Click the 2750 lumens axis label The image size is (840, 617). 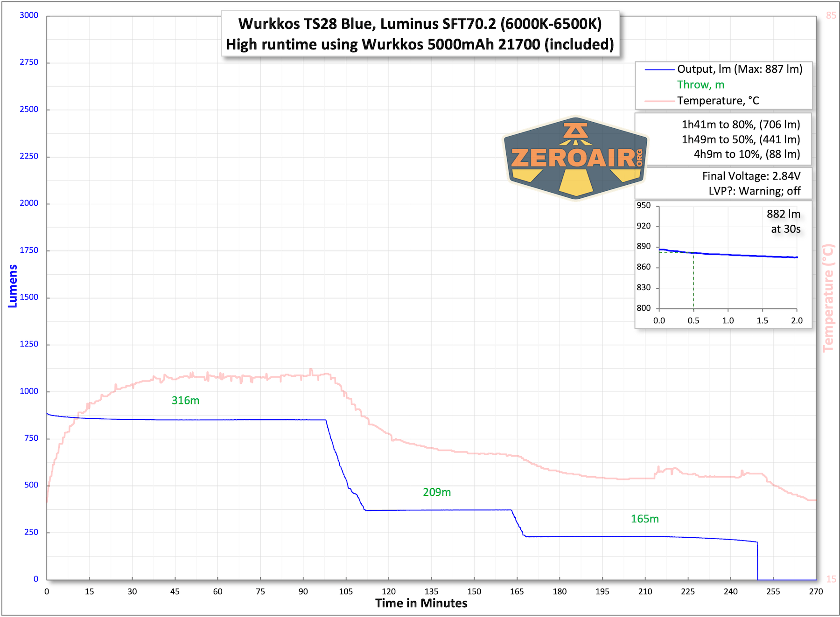29,62
